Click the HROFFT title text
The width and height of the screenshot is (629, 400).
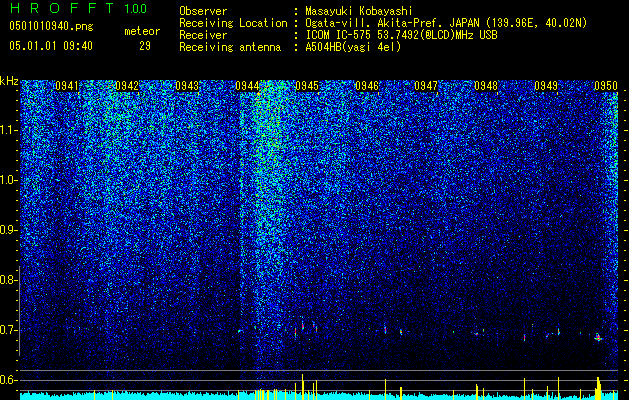point(62,8)
